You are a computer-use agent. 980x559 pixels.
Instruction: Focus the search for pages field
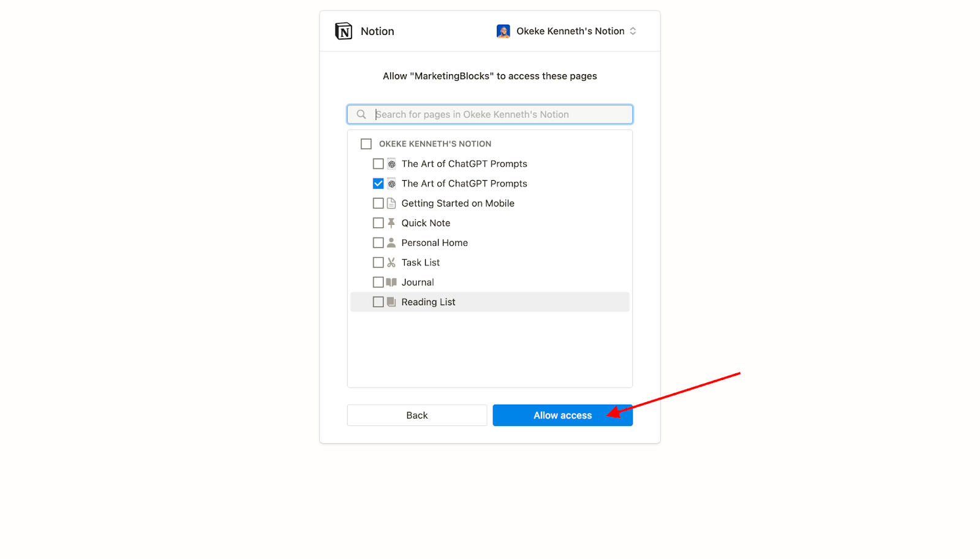tap(490, 115)
